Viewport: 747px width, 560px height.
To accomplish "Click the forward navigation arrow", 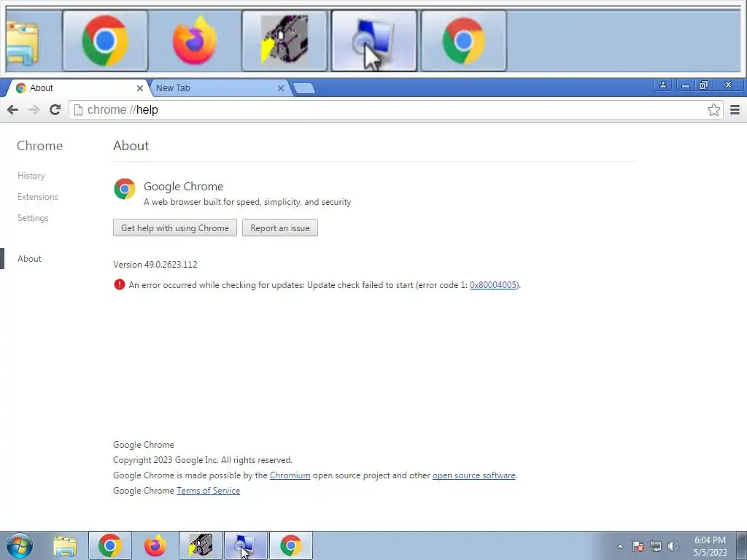I will [34, 109].
